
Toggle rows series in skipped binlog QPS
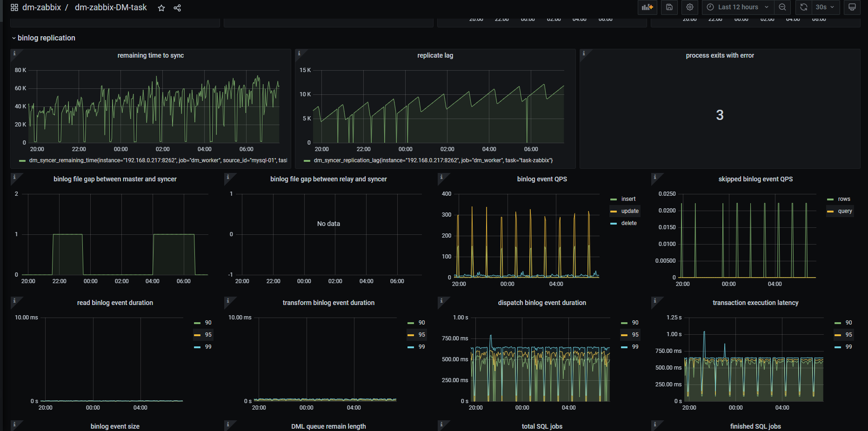point(844,199)
